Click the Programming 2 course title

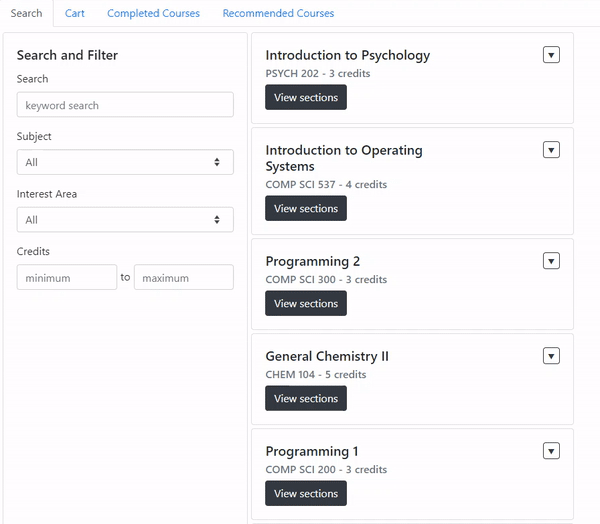[x=313, y=261]
